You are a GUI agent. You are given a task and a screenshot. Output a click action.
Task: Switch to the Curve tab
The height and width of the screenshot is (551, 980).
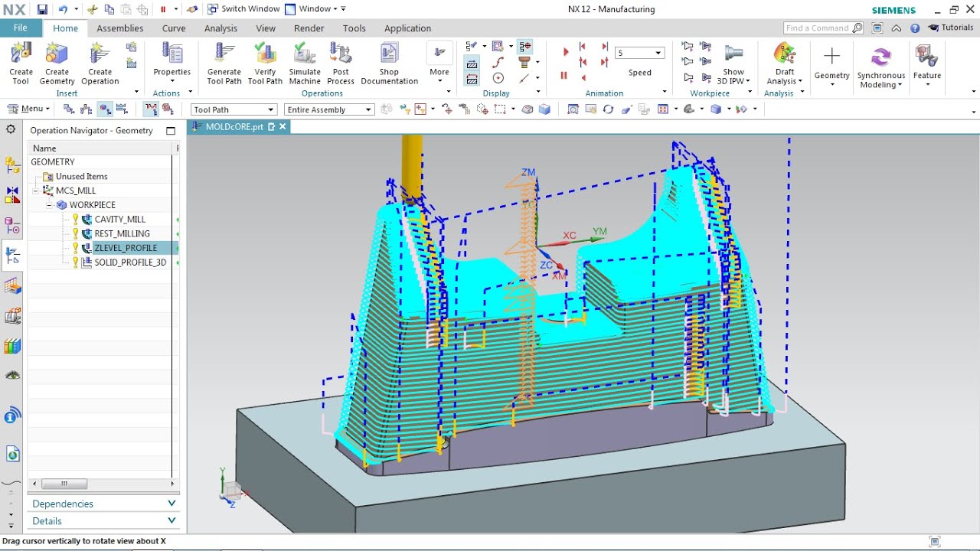tap(174, 28)
